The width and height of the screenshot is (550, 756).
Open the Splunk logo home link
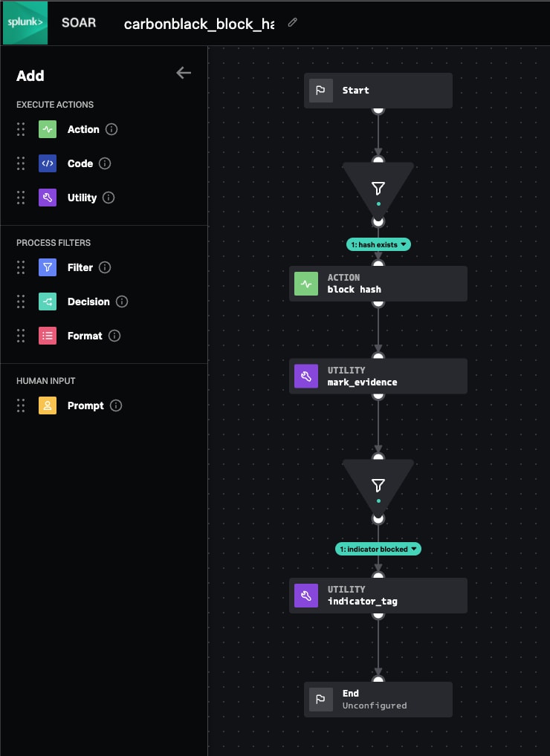coord(25,22)
